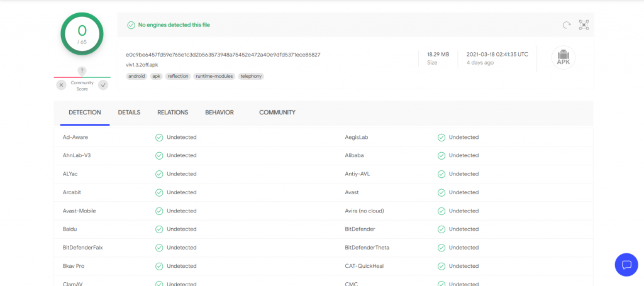644x286 pixels.
Task: Click the file hash e0c9be6457fd...
Action: [223, 55]
